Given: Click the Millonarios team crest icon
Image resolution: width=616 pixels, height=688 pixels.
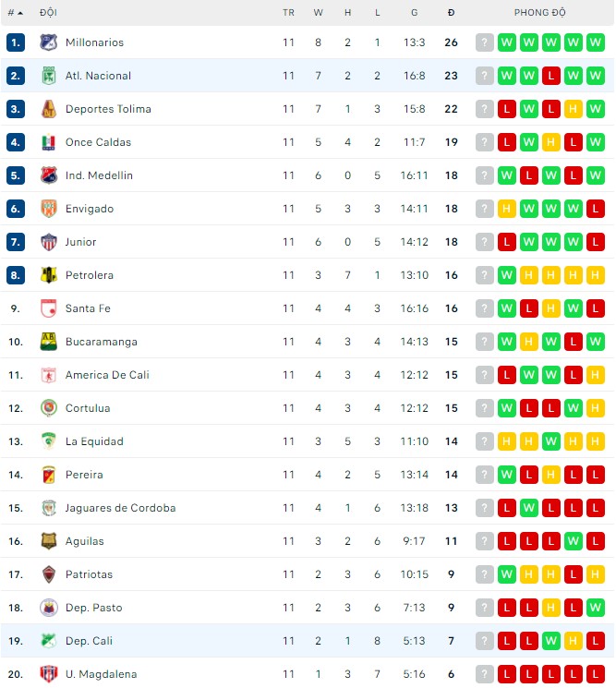Looking at the screenshot, I should (48, 42).
